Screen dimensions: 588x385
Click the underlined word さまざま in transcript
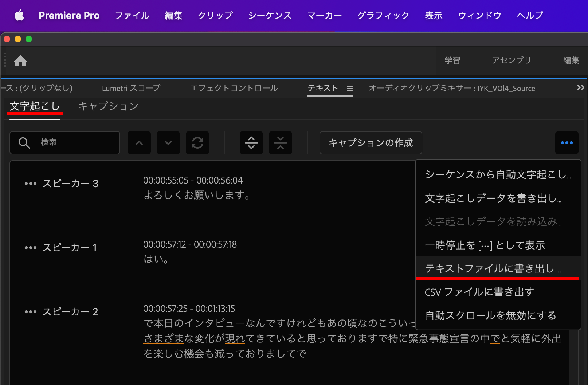click(x=164, y=339)
